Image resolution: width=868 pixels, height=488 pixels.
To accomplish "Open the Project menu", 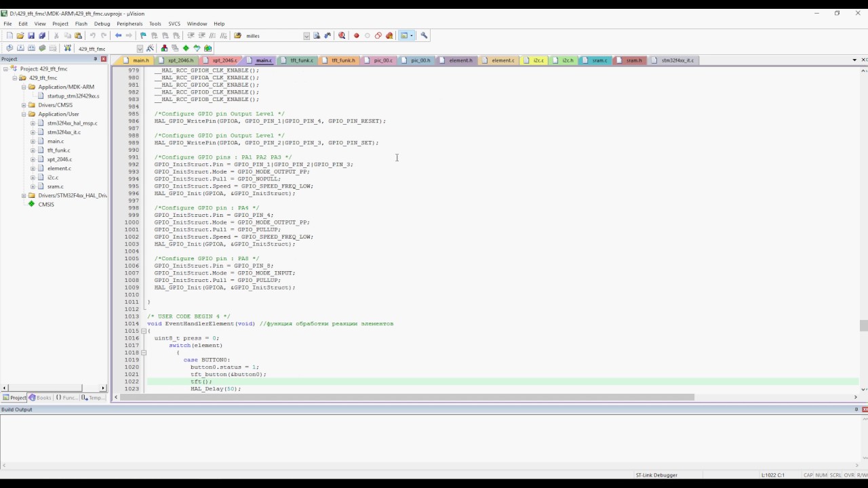I will pyautogui.click(x=60, y=24).
